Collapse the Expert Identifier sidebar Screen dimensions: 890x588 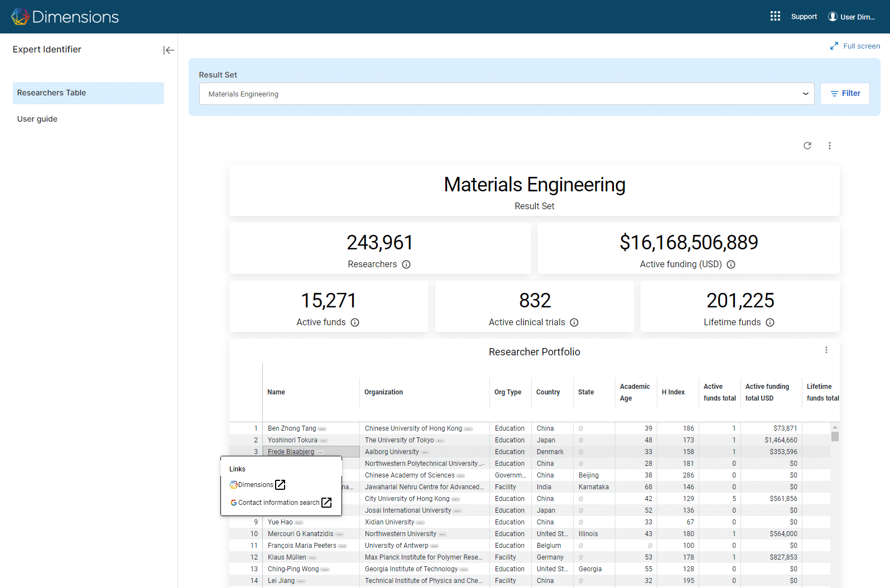[169, 50]
